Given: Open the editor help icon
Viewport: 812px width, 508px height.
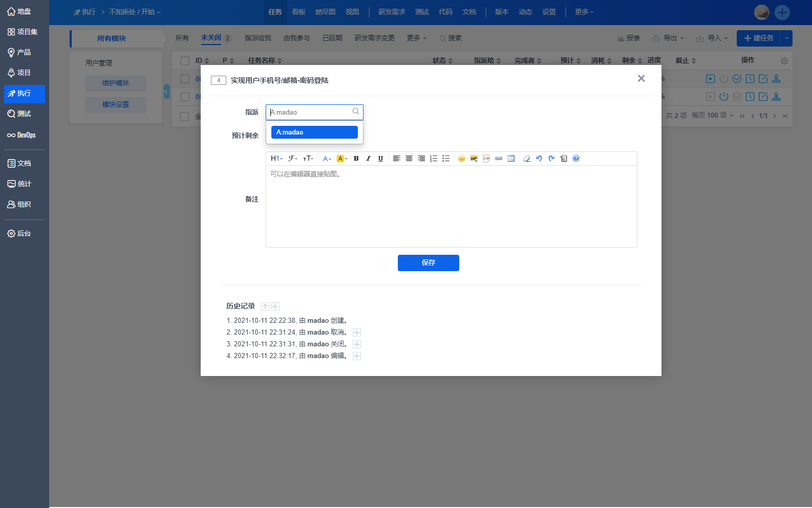Looking at the screenshot, I should [576, 159].
